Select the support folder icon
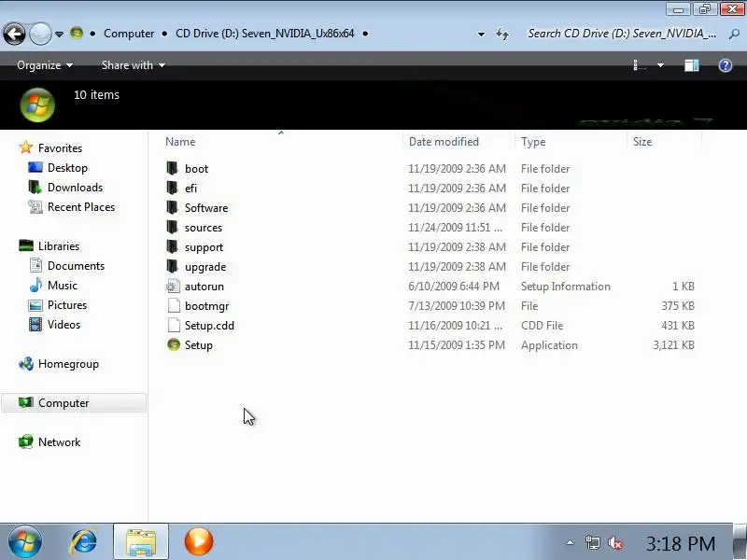This screenshot has height=560, width=747. click(173, 246)
